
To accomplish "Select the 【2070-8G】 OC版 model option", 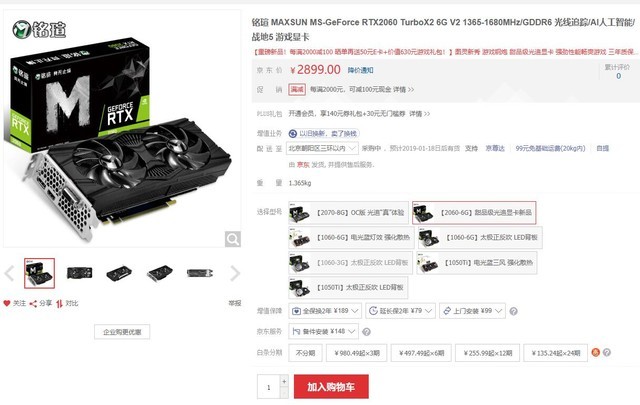I will point(349,213).
